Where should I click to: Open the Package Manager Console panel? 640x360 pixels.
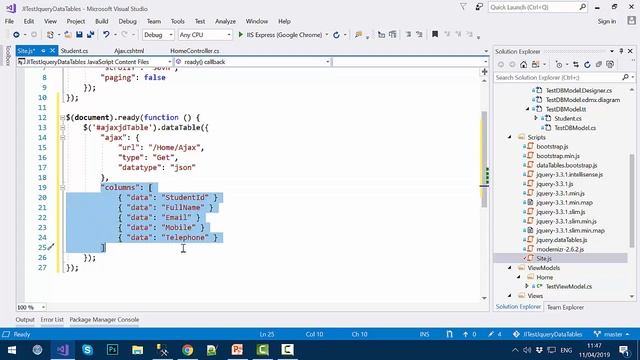coord(104,320)
